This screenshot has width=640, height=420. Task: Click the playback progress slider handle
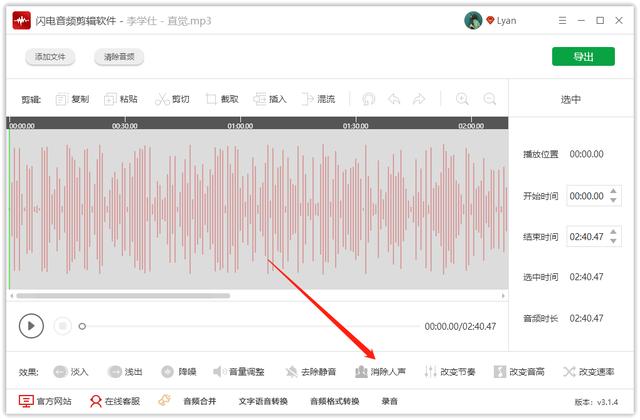point(82,326)
